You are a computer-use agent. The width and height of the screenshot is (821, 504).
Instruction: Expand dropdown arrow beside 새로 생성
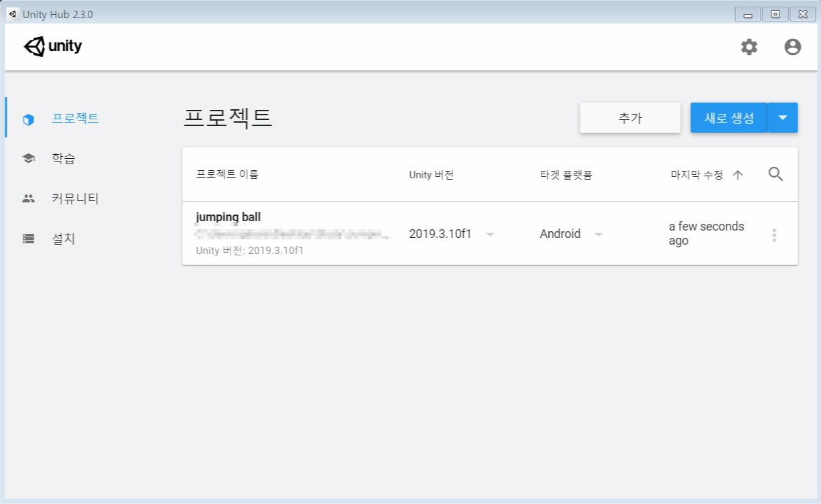point(783,118)
